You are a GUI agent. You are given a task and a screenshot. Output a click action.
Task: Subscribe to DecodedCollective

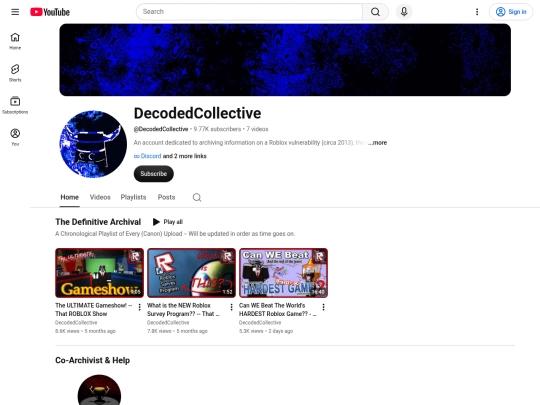154,174
